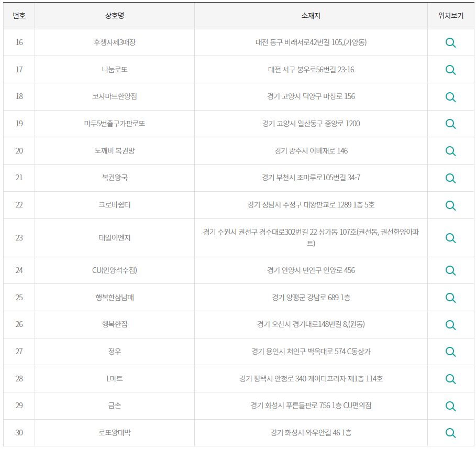Select store name 정우
Image resolution: width=476 pixels, height=449 pixels.
pos(115,352)
